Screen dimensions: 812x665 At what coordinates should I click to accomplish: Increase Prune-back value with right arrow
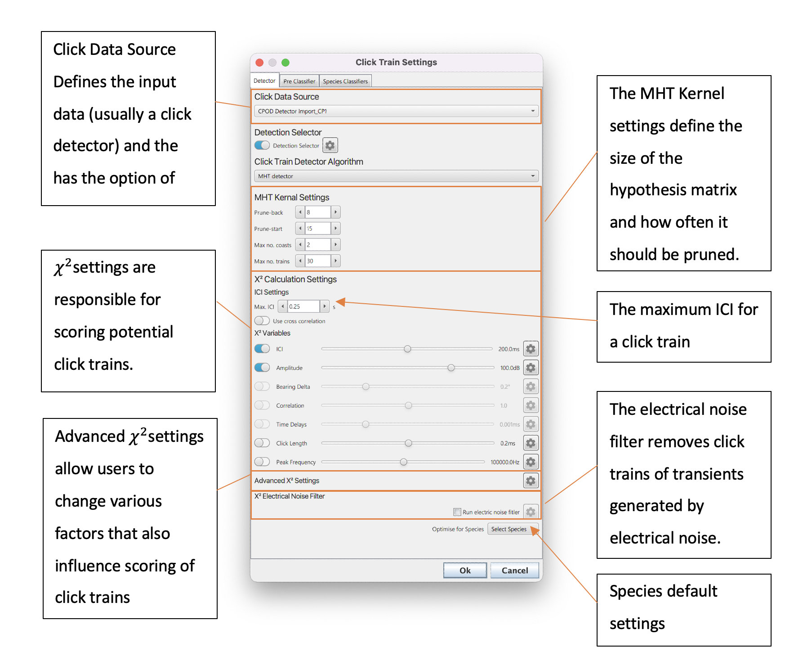(x=335, y=212)
